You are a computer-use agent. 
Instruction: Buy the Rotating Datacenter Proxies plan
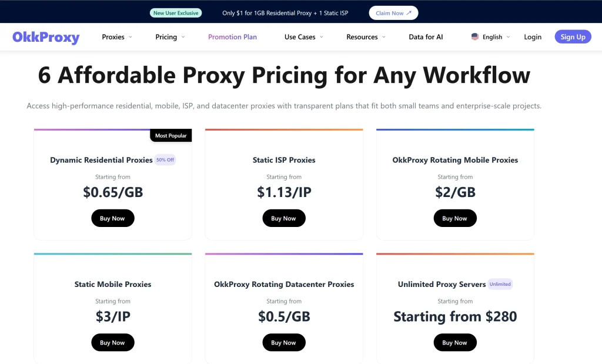[x=284, y=342]
